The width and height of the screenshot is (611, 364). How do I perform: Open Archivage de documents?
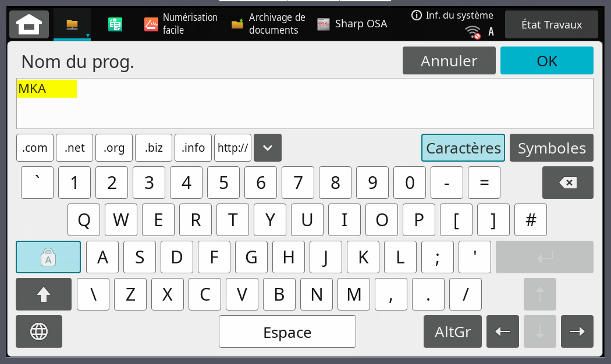(x=268, y=24)
